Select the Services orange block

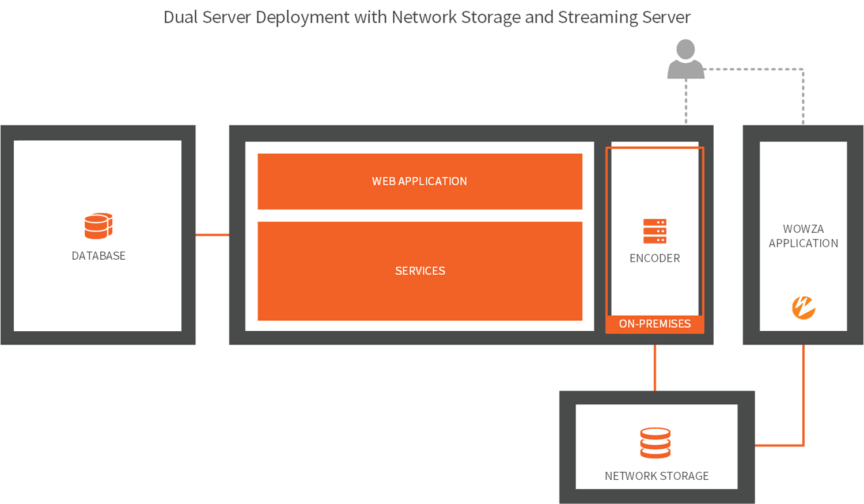point(420,271)
